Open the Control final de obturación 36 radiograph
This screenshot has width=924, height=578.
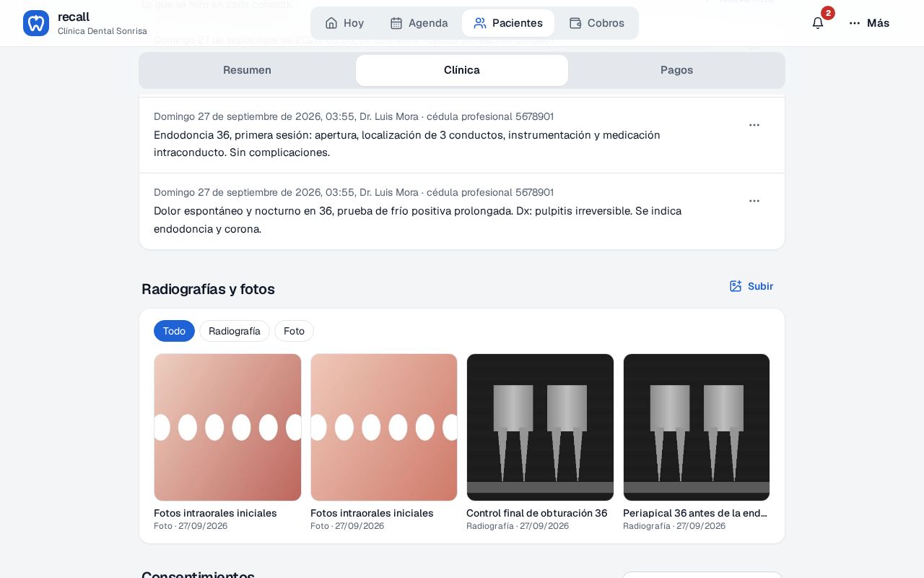point(540,427)
